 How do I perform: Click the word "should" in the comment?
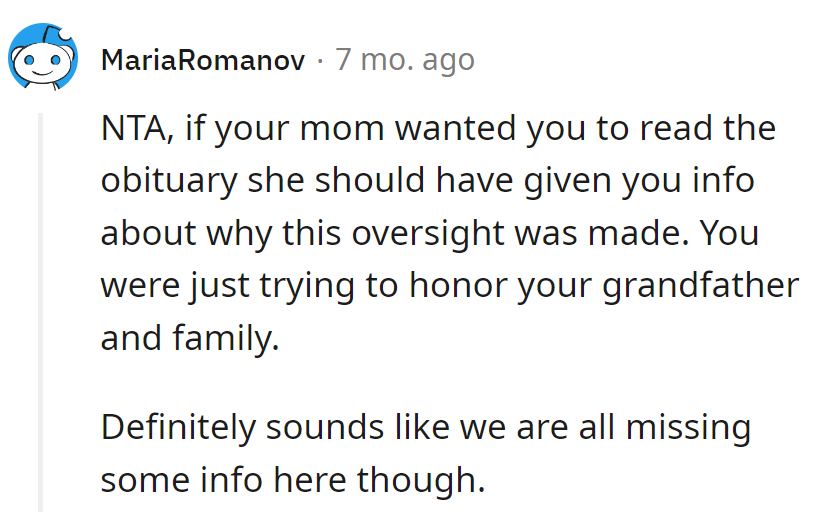pos(360,182)
